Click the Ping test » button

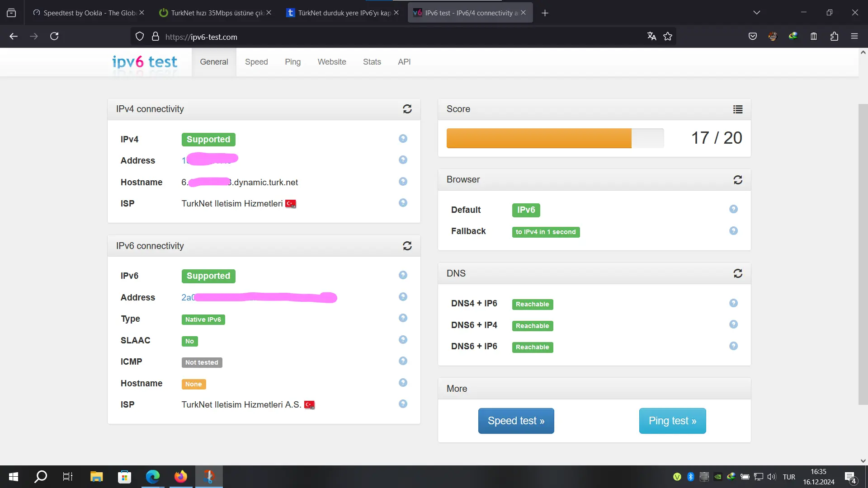point(672,421)
